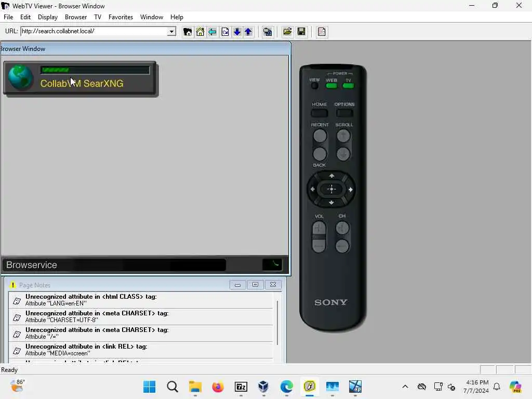Click the BACK round button on remote
The height and width of the screenshot is (399, 532).
click(x=320, y=154)
